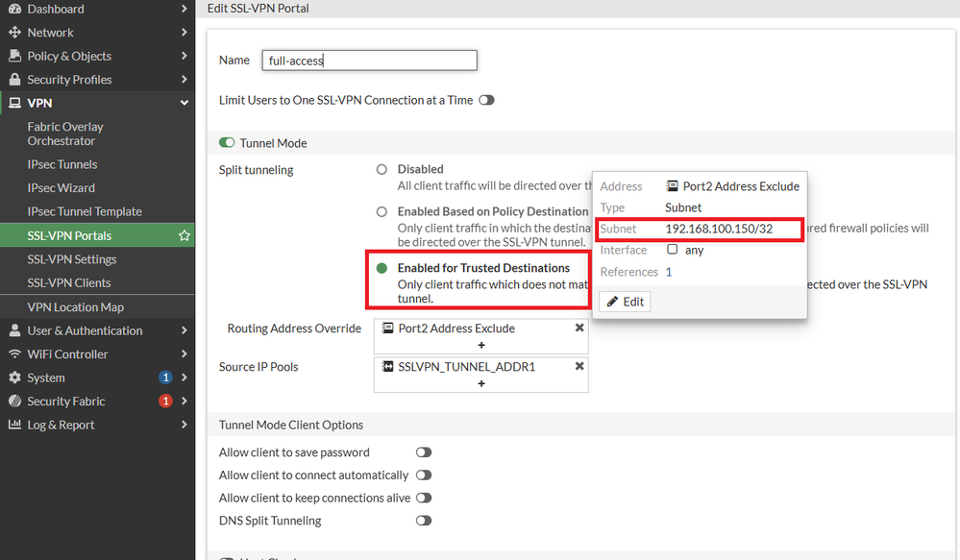This screenshot has width=960, height=560.
Task: Turn off the Tunnel Mode switch
Action: (227, 143)
